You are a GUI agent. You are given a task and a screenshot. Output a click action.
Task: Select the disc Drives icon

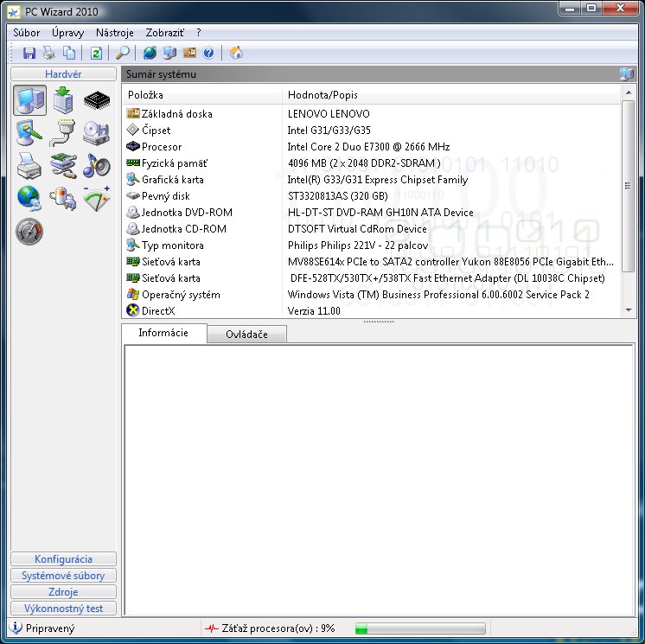[x=97, y=133]
